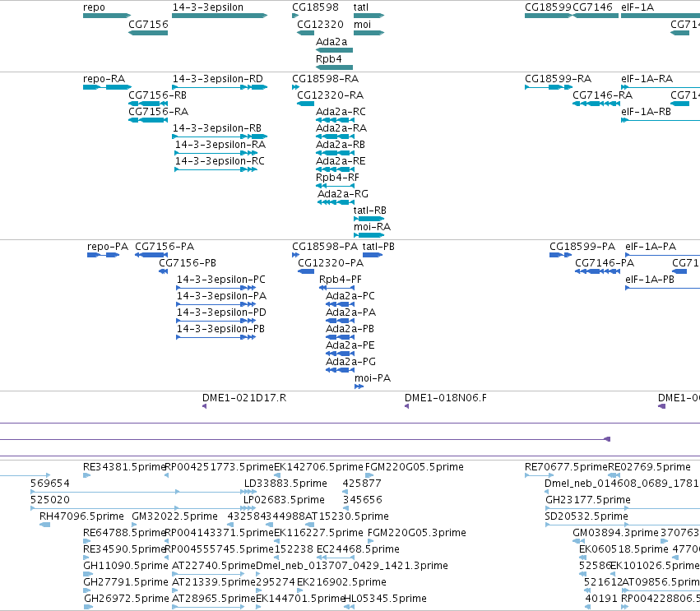Click transcript 'CG18598-RA'
This screenshot has width=700, height=611.
[x=326, y=79]
